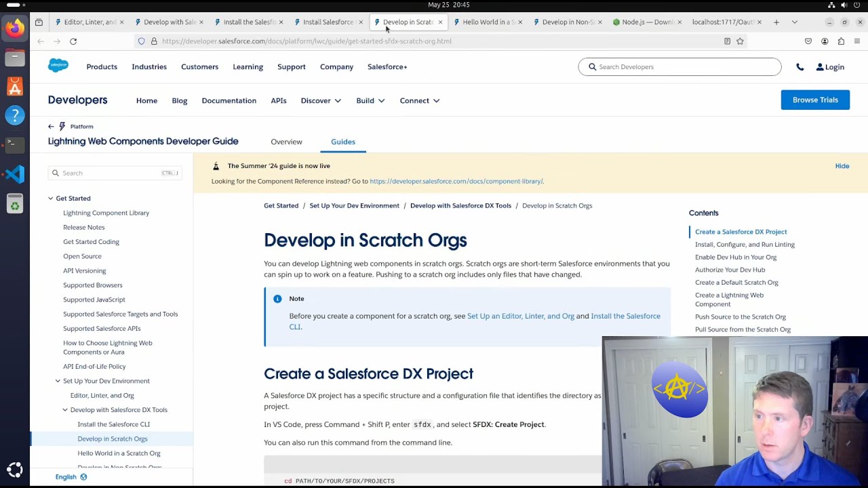Open the Help icon in the dock

pyautogui.click(x=14, y=115)
